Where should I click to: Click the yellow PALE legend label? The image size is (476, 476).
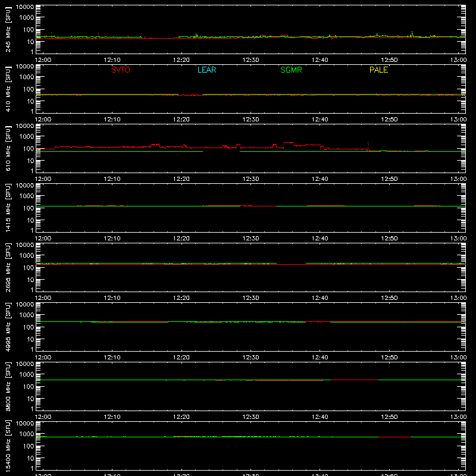point(378,70)
